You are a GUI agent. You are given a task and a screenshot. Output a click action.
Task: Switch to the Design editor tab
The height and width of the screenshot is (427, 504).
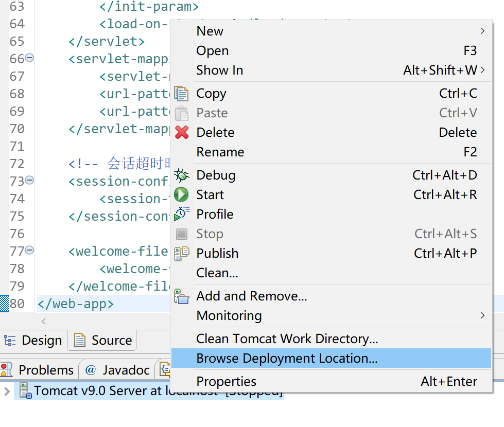click(34, 341)
